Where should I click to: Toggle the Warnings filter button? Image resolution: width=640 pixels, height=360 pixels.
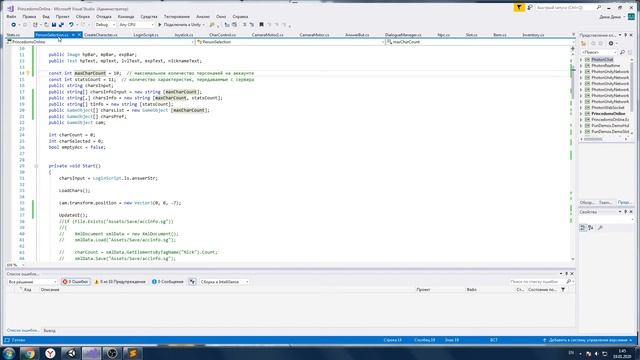(120, 282)
